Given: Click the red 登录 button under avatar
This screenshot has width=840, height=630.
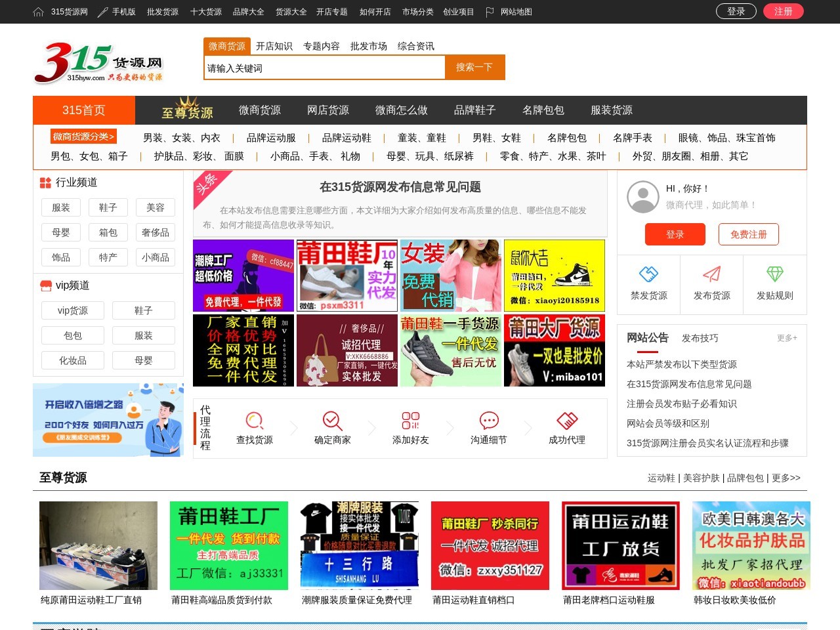Looking at the screenshot, I should click(675, 234).
